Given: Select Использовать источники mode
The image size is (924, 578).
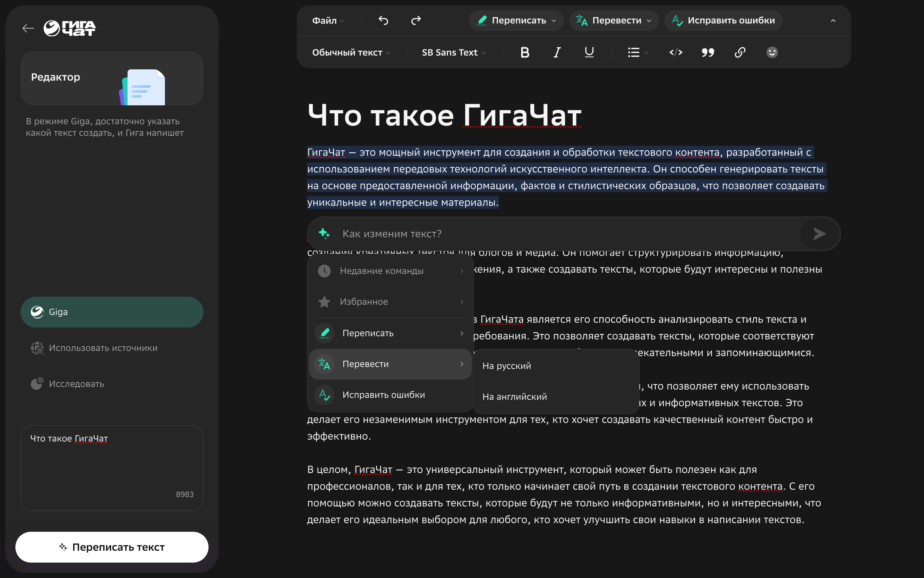Looking at the screenshot, I should 112,348.
